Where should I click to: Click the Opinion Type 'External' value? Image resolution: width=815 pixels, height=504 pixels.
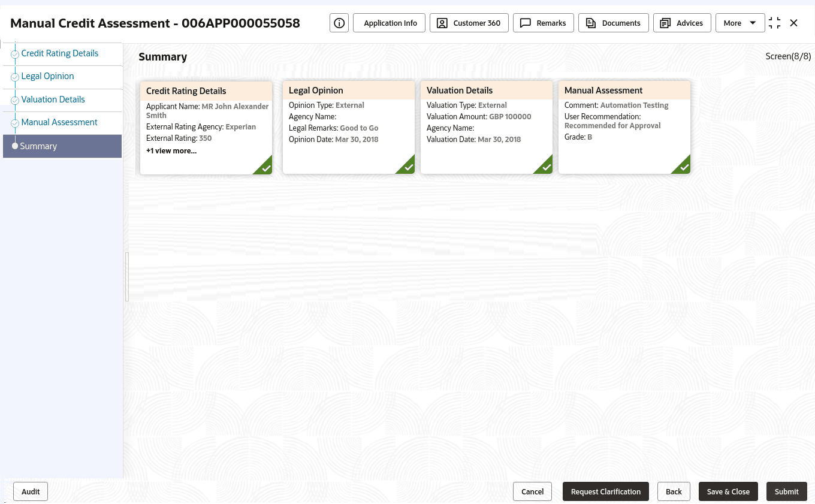pyautogui.click(x=350, y=105)
